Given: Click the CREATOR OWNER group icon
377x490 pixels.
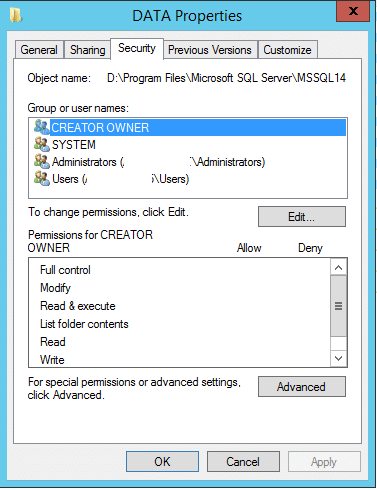Looking at the screenshot, I should pyautogui.click(x=42, y=127).
